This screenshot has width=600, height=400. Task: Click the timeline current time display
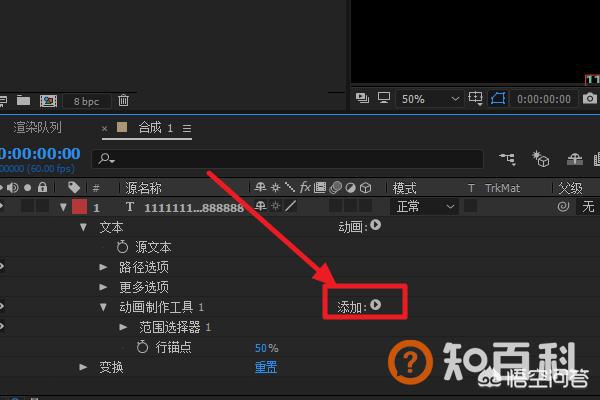(40, 154)
